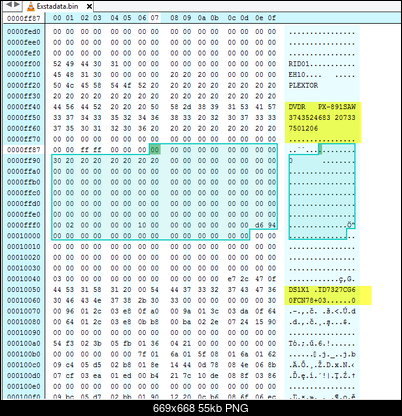Click byte 2b in row 00010060

[142, 300]
